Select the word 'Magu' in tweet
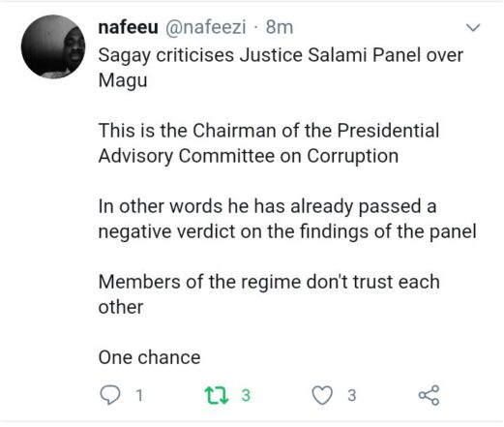Screen dimensions: 504x427 pyautogui.click(x=123, y=80)
